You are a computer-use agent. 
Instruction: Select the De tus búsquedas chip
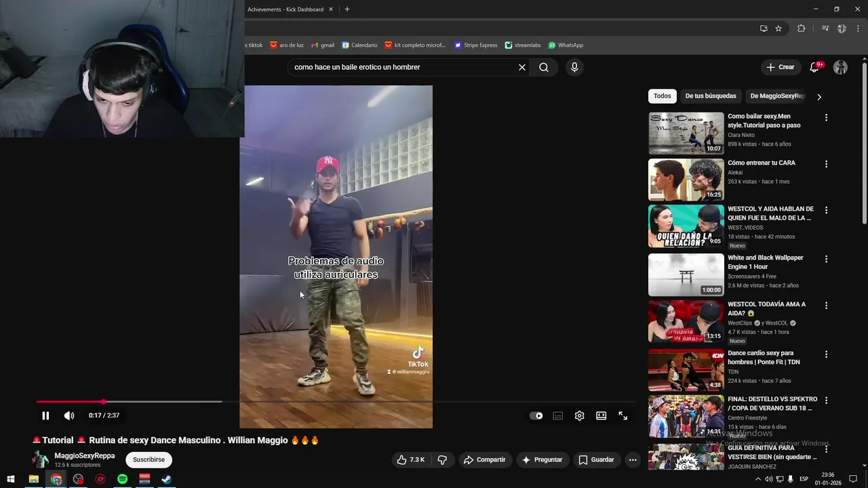pos(711,96)
